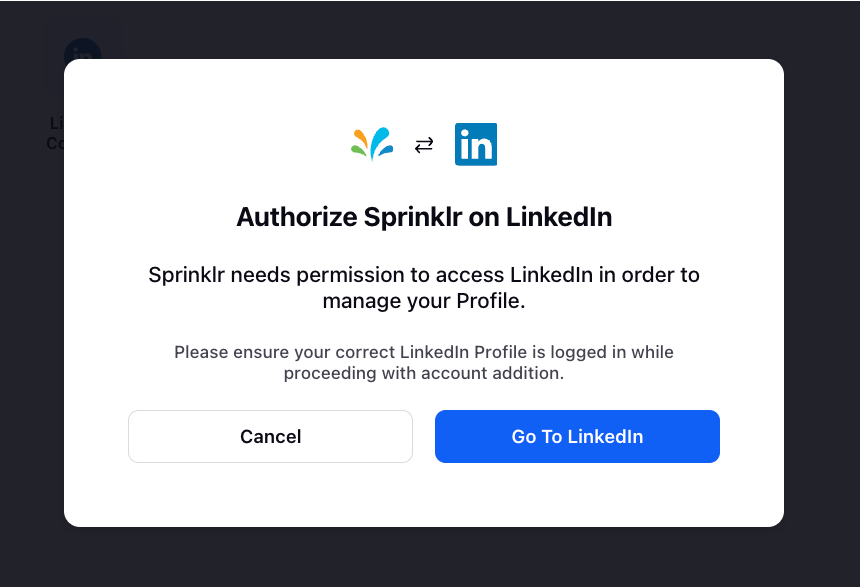Click the gap between Cancel and Go To LinkedIn

click(x=424, y=437)
